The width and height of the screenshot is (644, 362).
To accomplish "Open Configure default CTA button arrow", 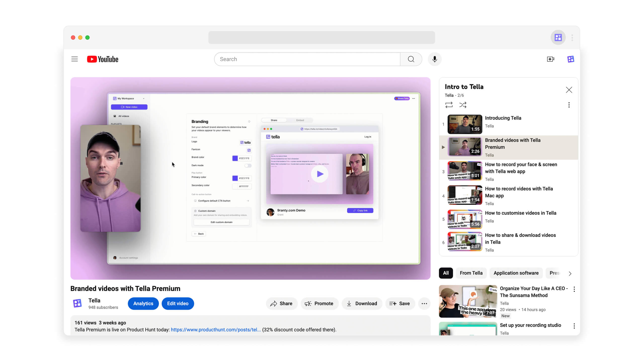I will point(248,201).
